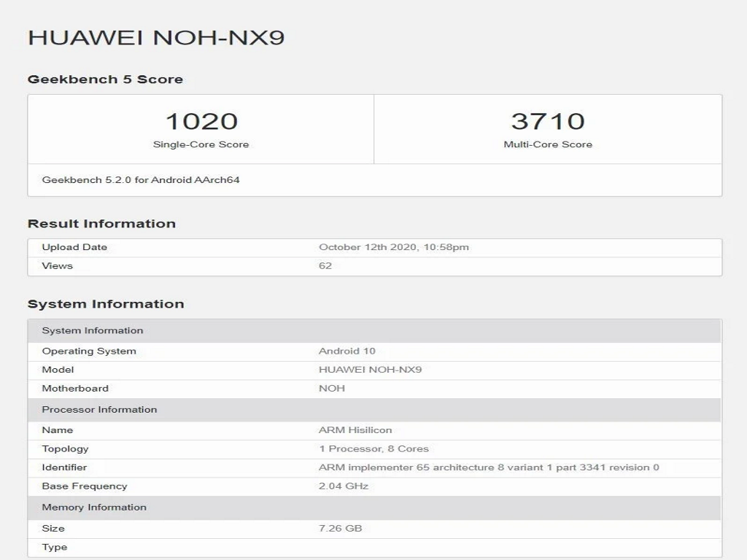Click the Result Information heading
The width and height of the screenshot is (747, 560).
point(101,223)
